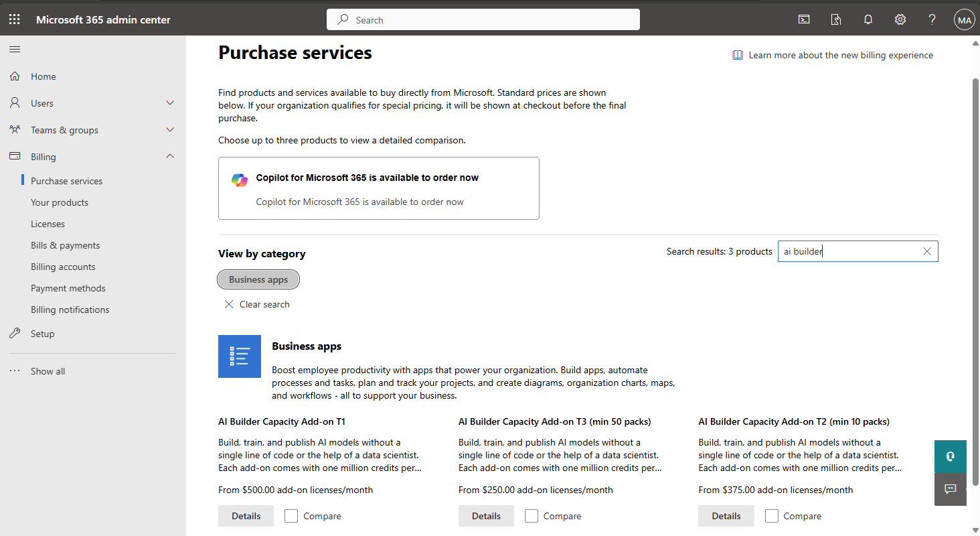Open help question mark icon

(932, 19)
